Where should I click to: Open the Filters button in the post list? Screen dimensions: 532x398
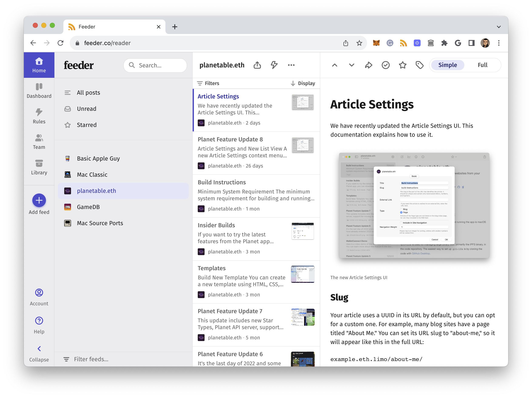click(x=208, y=83)
